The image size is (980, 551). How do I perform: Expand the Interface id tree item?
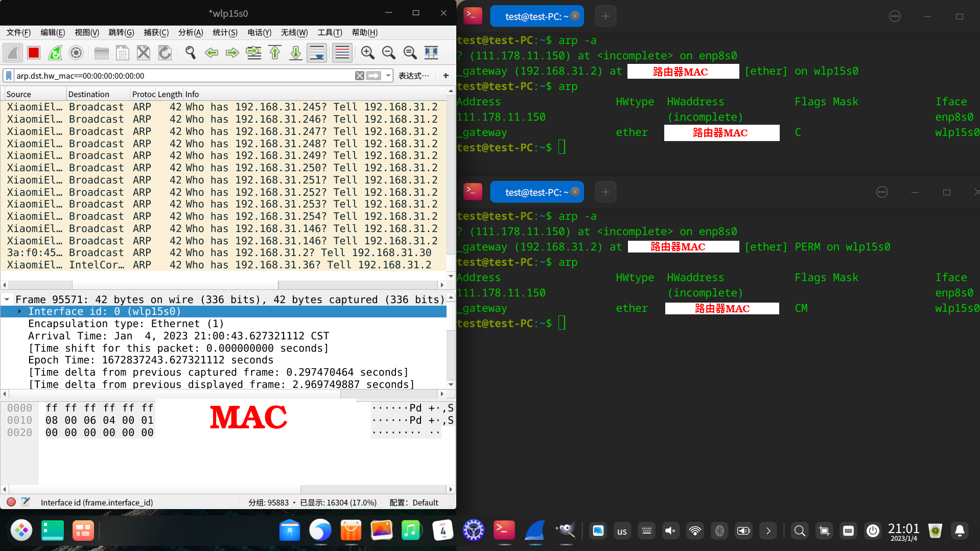[19, 311]
